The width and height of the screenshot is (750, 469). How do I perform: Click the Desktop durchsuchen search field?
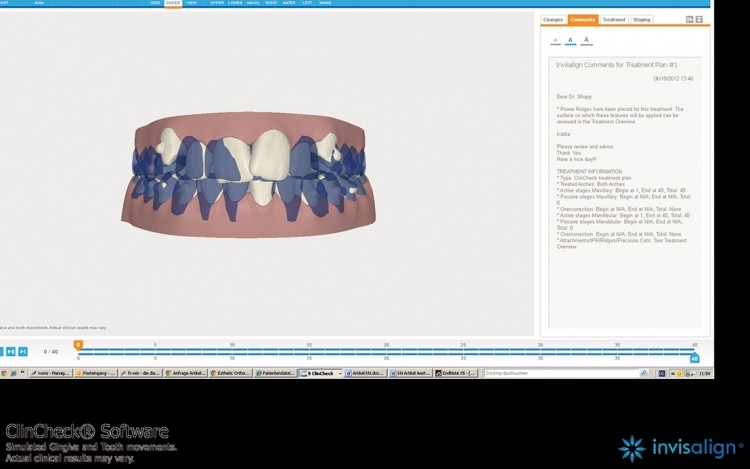point(561,373)
